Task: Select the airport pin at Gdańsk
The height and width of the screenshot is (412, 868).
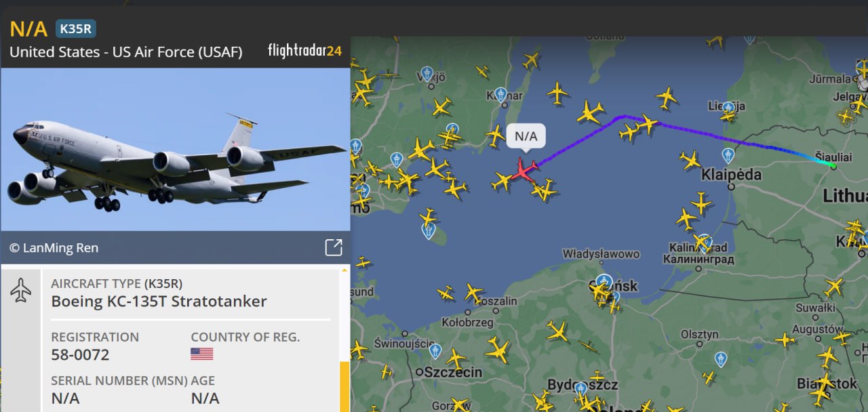Action: coord(604,281)
